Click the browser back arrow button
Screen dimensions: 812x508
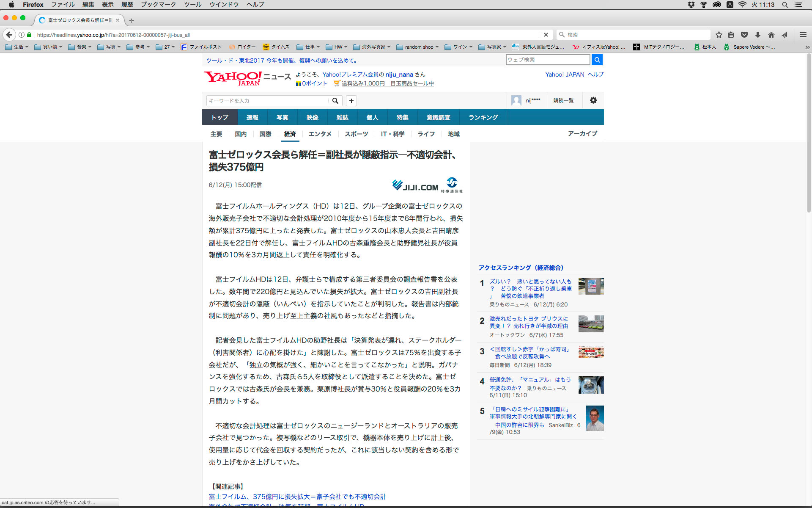[x=9, y=35]
